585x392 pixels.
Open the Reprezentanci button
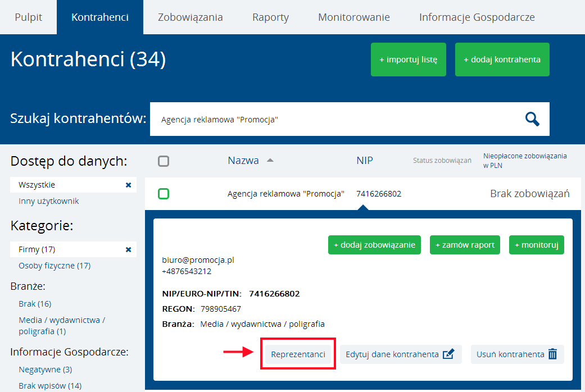(x=298, y=354)
